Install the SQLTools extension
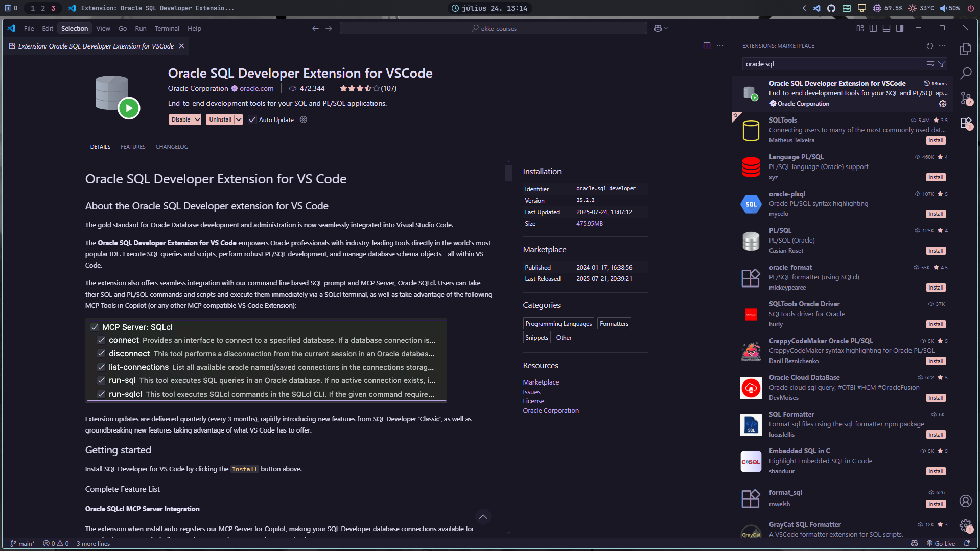This screenshot has height=551, width=980. coord(935,140)
